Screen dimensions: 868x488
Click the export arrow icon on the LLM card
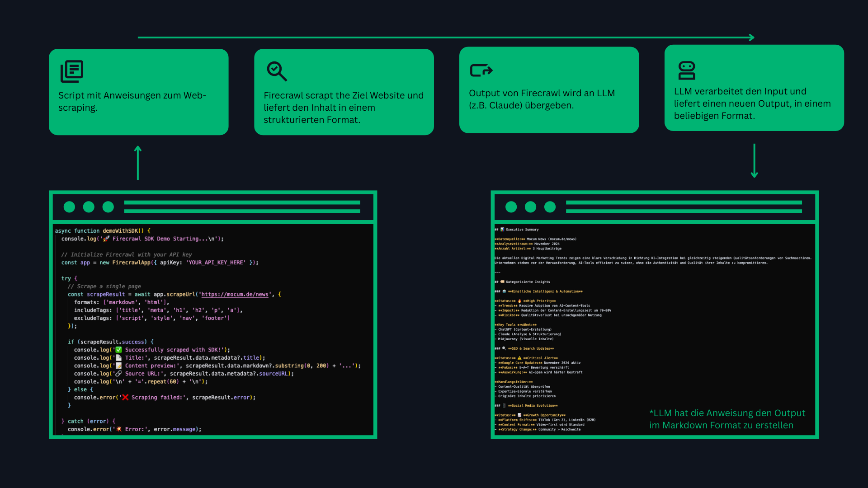[481, 70]
